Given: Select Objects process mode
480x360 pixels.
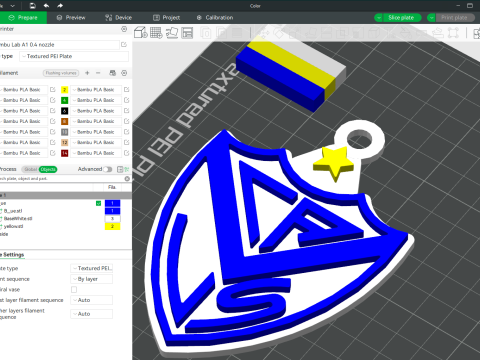Looking at the screenshot, I should [x=48, y=169].
